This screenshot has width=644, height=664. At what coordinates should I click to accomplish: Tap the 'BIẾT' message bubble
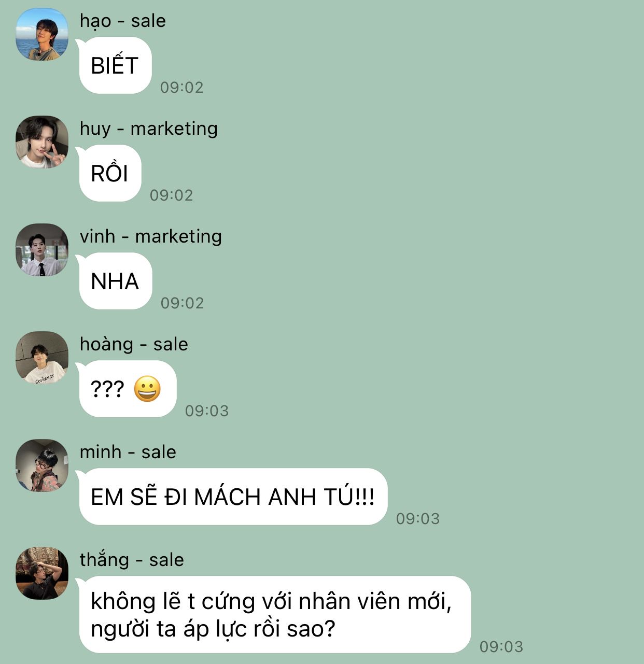(x=115, y=65)
